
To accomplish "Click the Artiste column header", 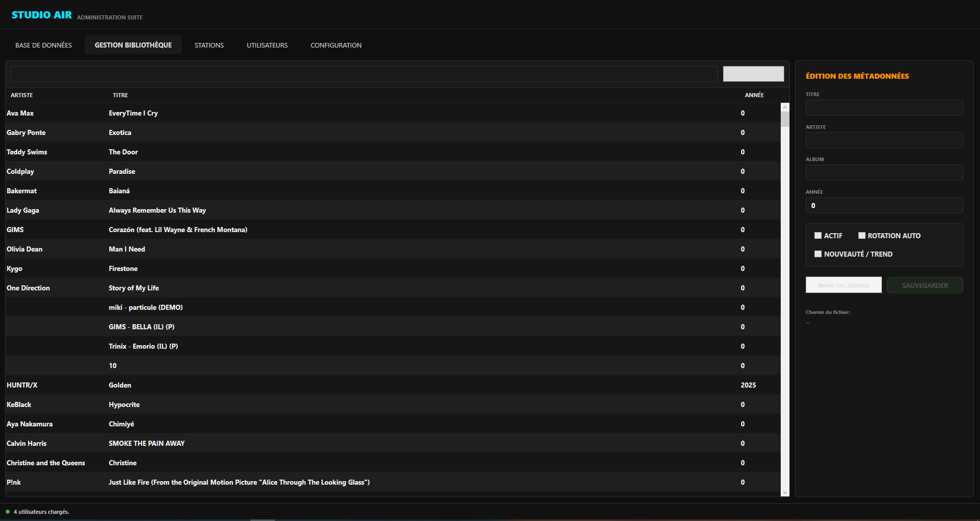I will pyautogui.click(x=21, y=95).
